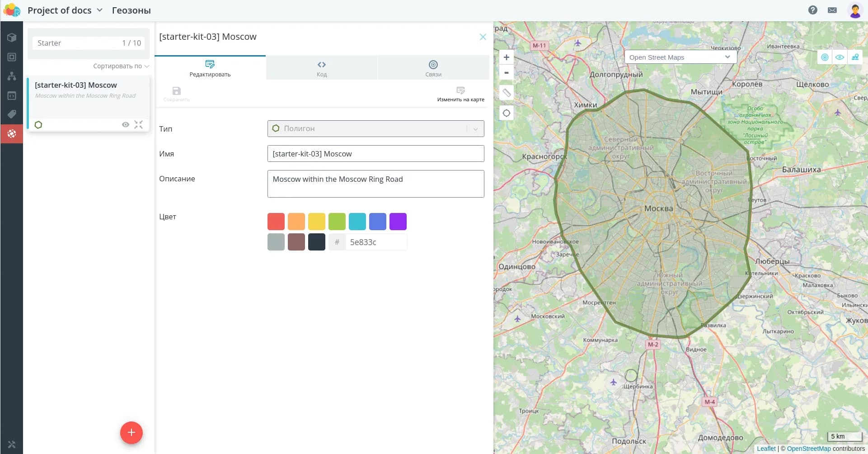Click the Описание description text field

[x=375, y=184]
